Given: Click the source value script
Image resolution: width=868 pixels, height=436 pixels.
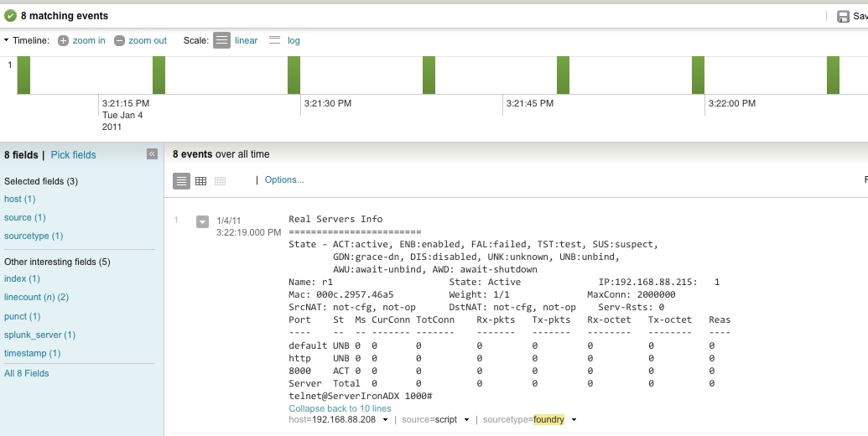Looking at the screenshot, I should click(x=445, y=419).
